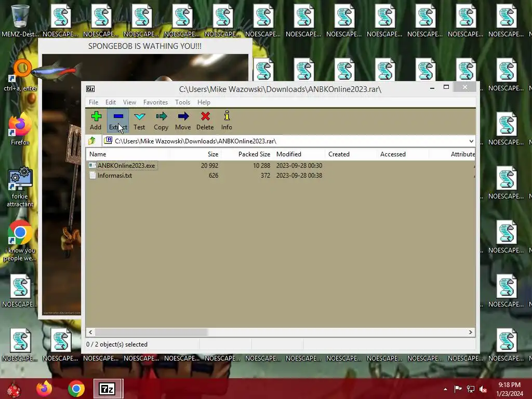
Task: Show hidden system tray icons arrow
Action: click(x=445, y=389)
